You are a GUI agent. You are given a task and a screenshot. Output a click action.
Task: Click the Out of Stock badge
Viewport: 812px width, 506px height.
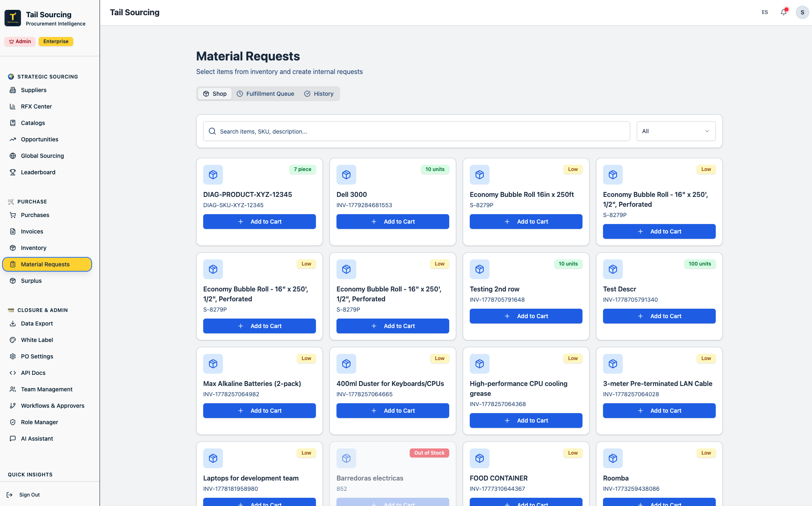(429, 453)
